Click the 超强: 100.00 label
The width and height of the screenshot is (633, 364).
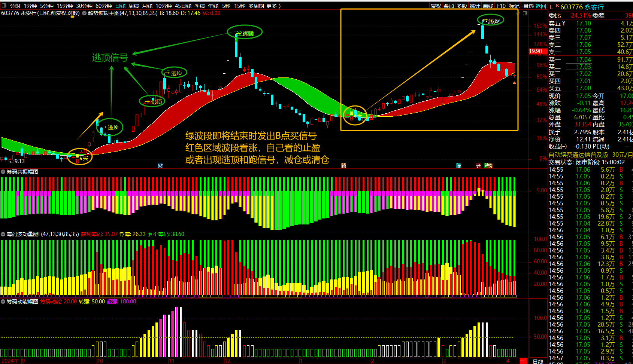click(x=121, y=302)
